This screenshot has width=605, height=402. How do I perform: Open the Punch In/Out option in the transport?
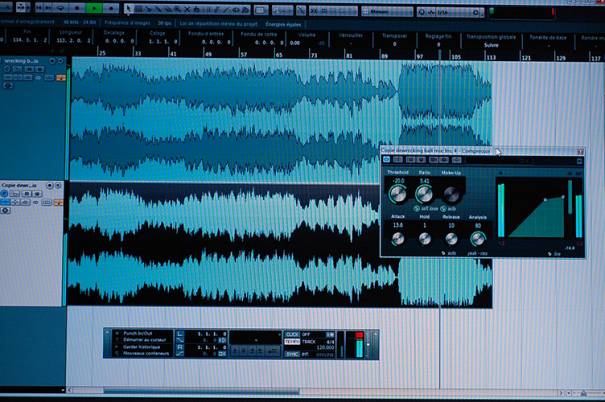click(x=134, y=333)
